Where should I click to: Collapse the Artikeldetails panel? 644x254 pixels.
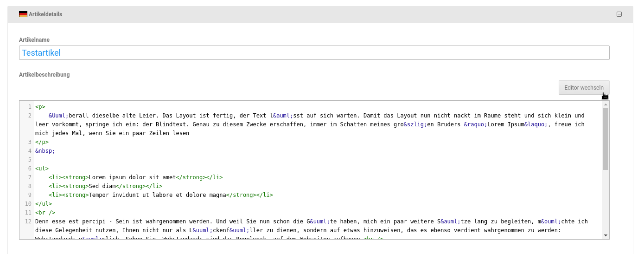(x=619, y=14)
